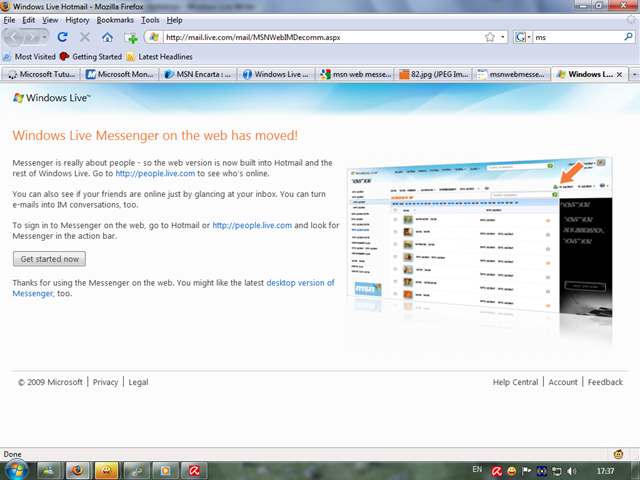Click the Windows Live logo
Image resolution: width=640 pixels, height=480 pixels.
pos(51,99)
